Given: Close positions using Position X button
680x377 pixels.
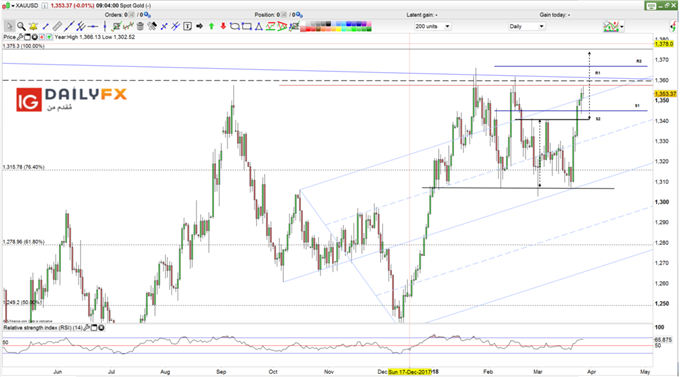Looking at the screenshot, I should [x=284, y=15].
